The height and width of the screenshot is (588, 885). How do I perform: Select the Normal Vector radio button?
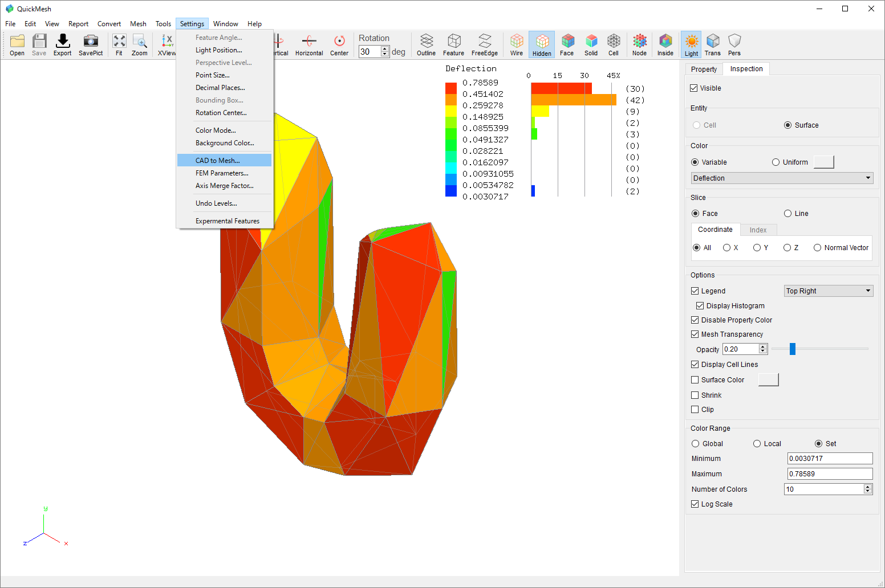817,247
